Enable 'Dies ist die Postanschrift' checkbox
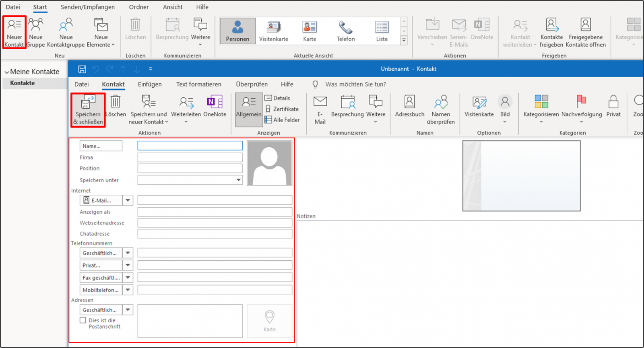Viewport: 644px width, 348px height. [x=83, y=320]
